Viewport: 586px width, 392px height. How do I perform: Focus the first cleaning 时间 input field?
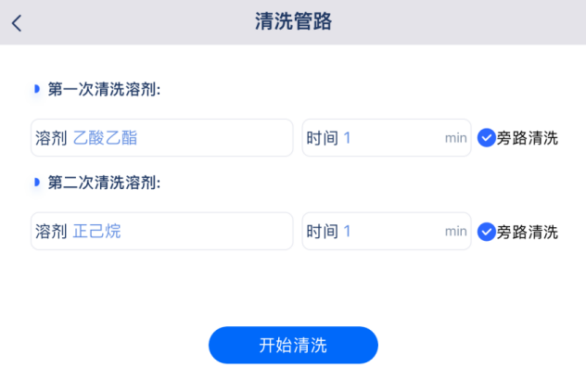pos(387,137)
